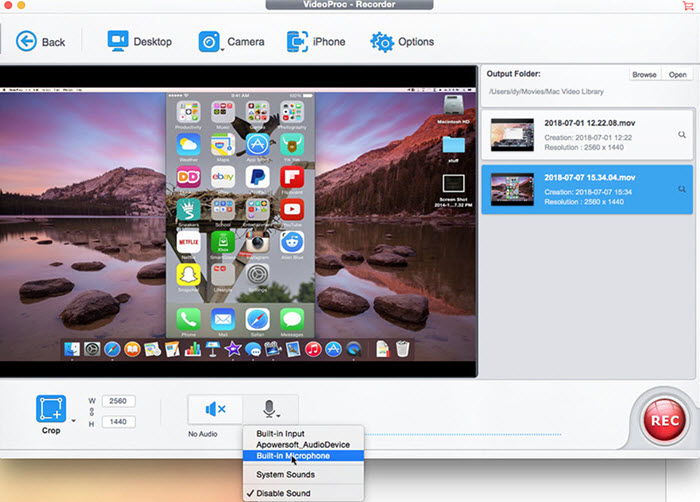Click the Open output folder button

click(x=677, y=75)
